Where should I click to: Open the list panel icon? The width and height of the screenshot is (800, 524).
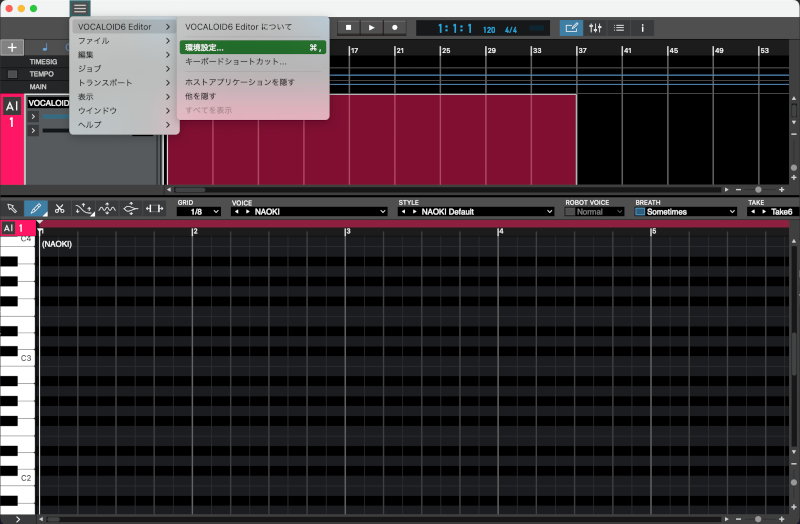pyautogui.click(x=619, y=28)
